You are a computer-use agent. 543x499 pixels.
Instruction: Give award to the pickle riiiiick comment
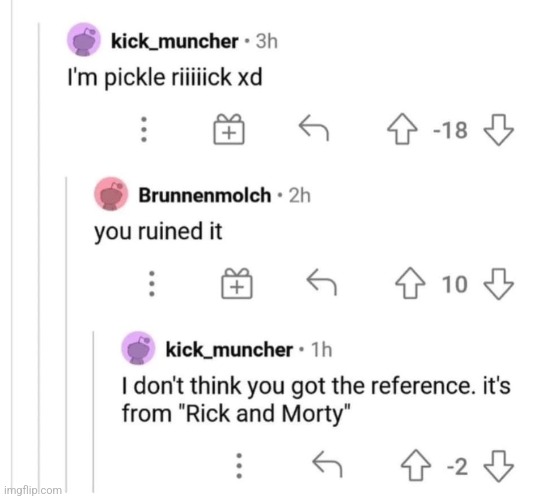(229, 129)
